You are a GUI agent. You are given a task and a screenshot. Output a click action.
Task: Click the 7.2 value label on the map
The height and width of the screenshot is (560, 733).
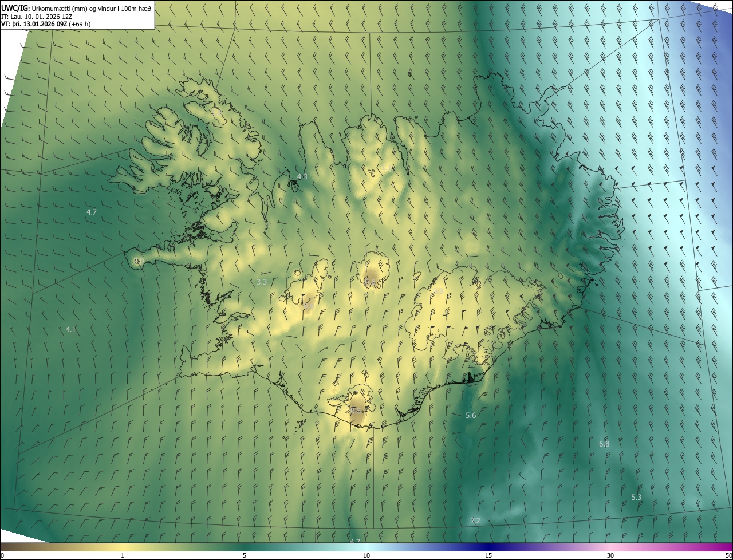click(475, 520)
